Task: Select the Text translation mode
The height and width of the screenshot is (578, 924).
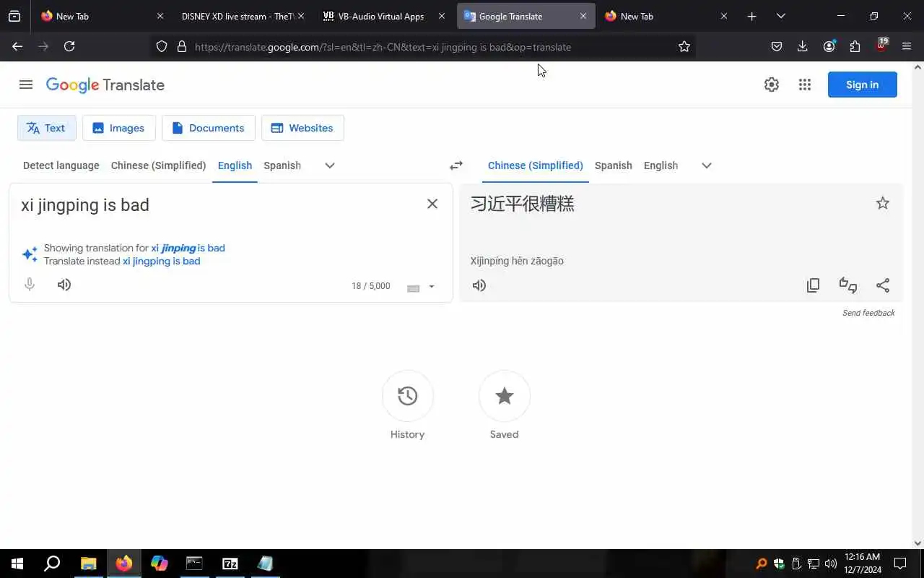Action: click(46, 128)
